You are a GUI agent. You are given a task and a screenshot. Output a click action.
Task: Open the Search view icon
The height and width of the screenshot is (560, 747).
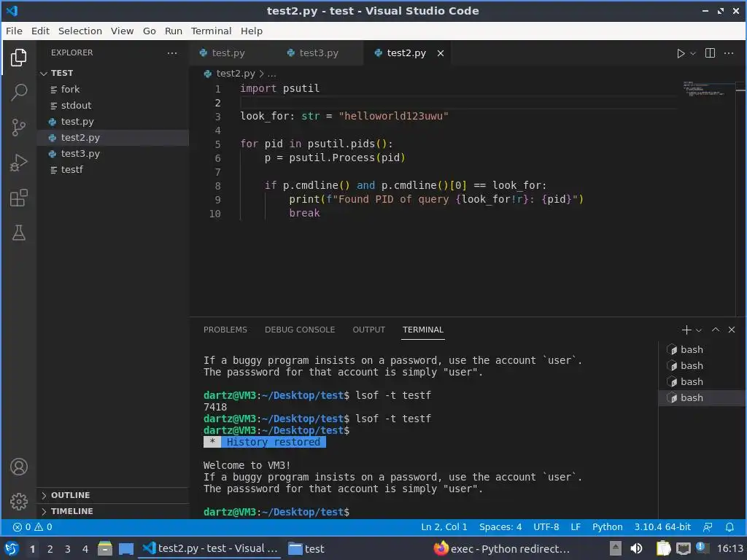coord(18,93)
